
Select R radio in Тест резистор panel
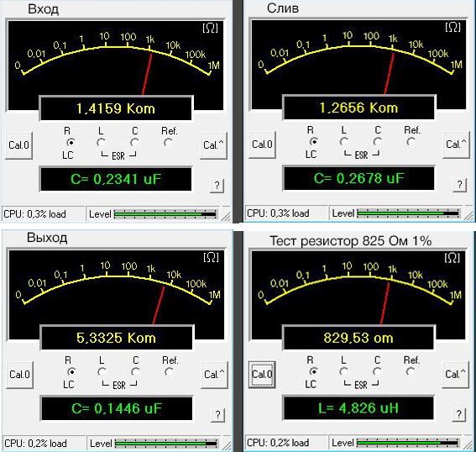pyautogui.click(x=313, y=371)
